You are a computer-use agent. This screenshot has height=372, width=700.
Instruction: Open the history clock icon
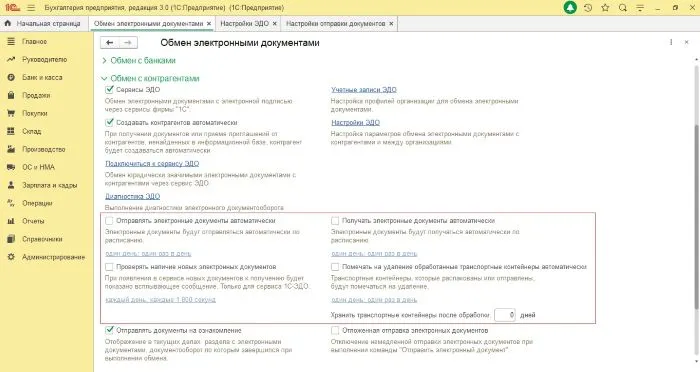click(x=588, y=8)
